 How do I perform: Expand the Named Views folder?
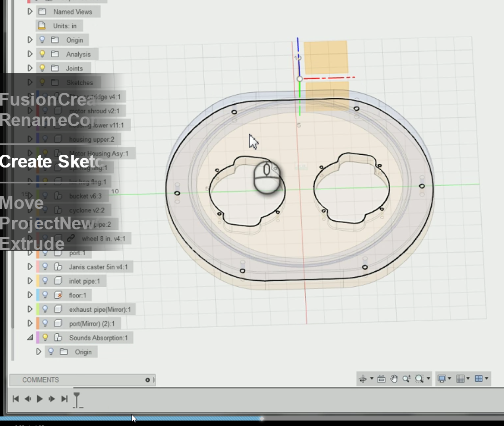click(x=30, y=11)
